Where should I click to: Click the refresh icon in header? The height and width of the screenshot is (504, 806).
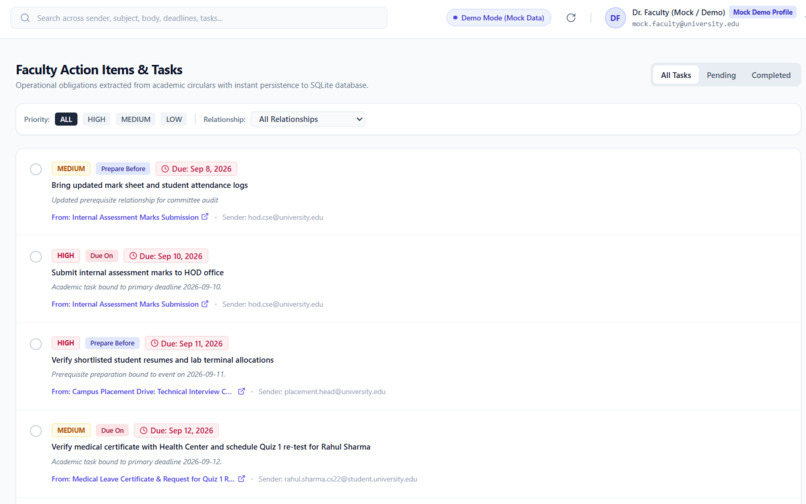tap(571, 18)
